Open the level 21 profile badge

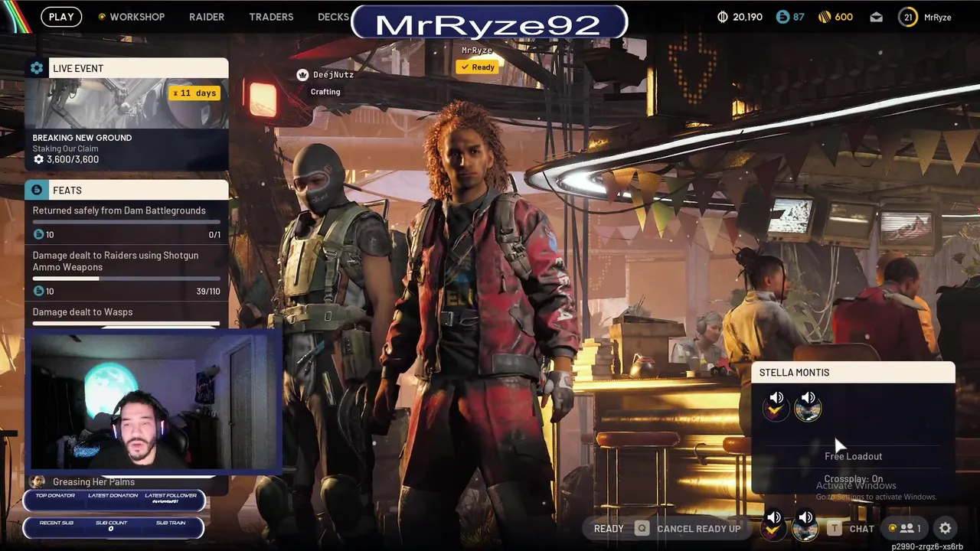tap(908, 17)
